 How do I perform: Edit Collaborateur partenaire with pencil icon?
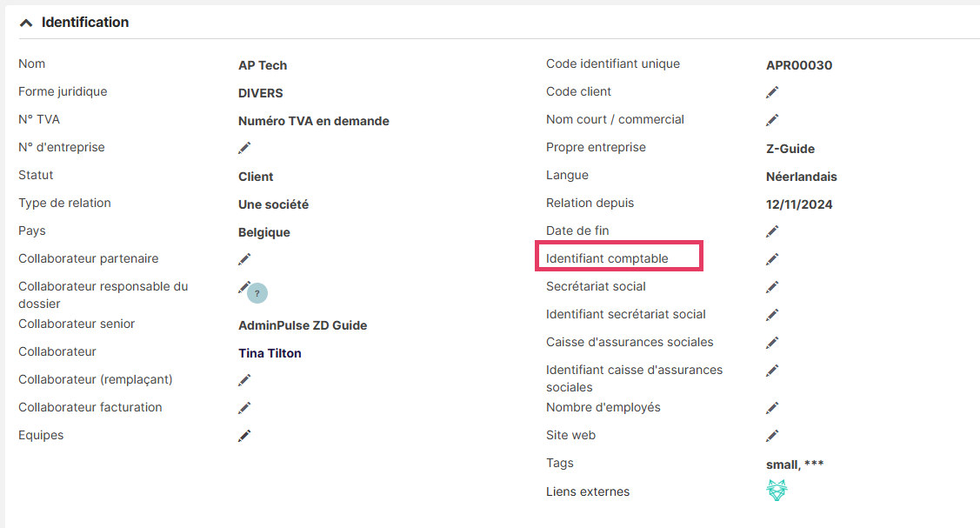[x=244, y=259]
